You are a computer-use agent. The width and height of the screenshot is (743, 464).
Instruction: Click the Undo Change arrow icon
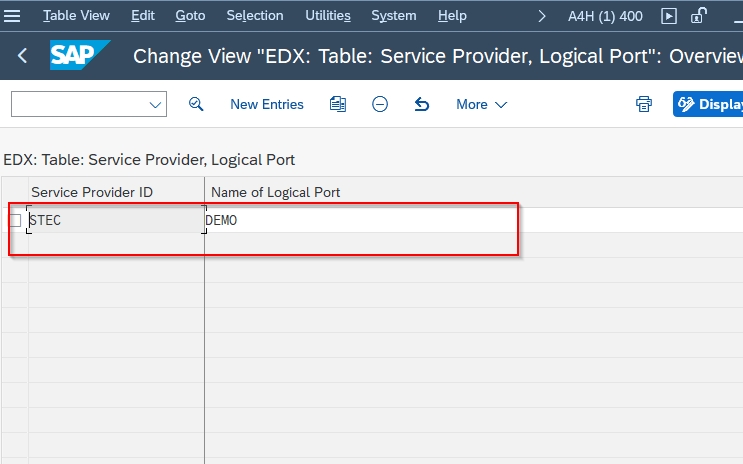point(421,104)
